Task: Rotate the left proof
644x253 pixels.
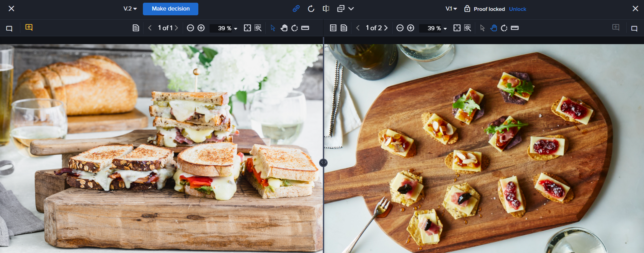Action: 295,28
